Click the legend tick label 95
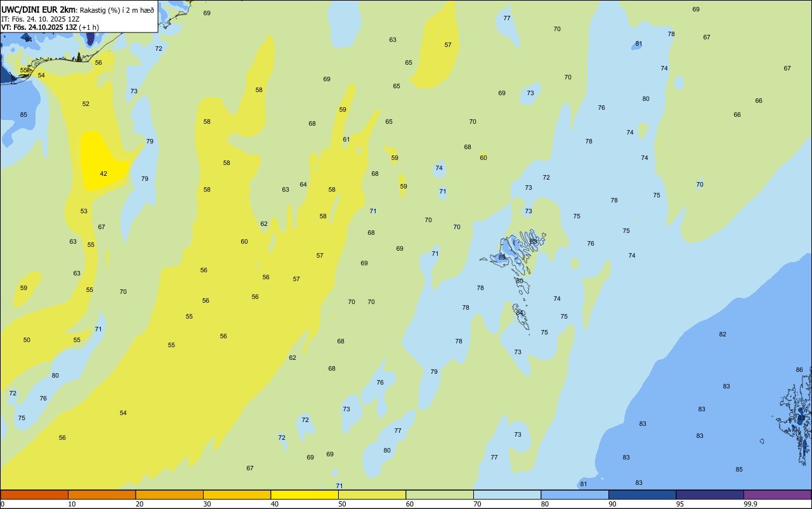 click(680, 504)
